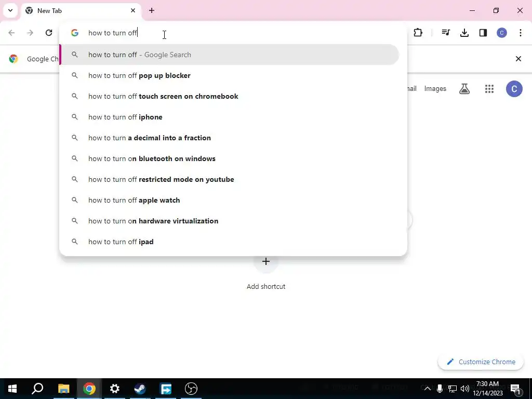532x399 pixels.
Task: Go back with the back arrow
Action: point(11,33)
